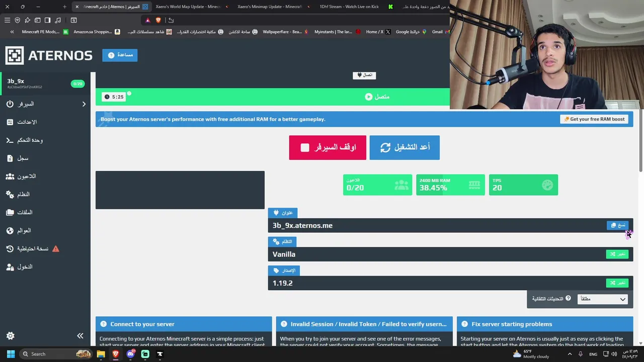Open File Explorer from the taskbar

coord(101,354)
